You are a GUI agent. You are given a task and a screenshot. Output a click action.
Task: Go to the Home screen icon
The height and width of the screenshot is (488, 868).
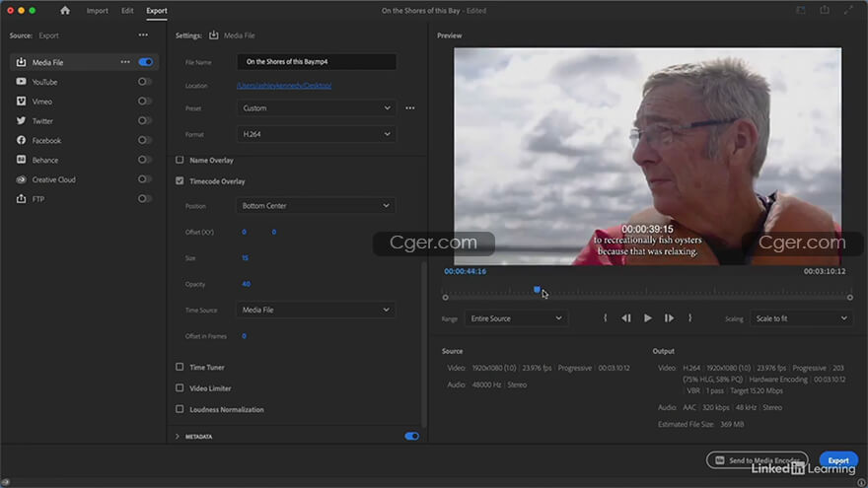coord(65,11)
